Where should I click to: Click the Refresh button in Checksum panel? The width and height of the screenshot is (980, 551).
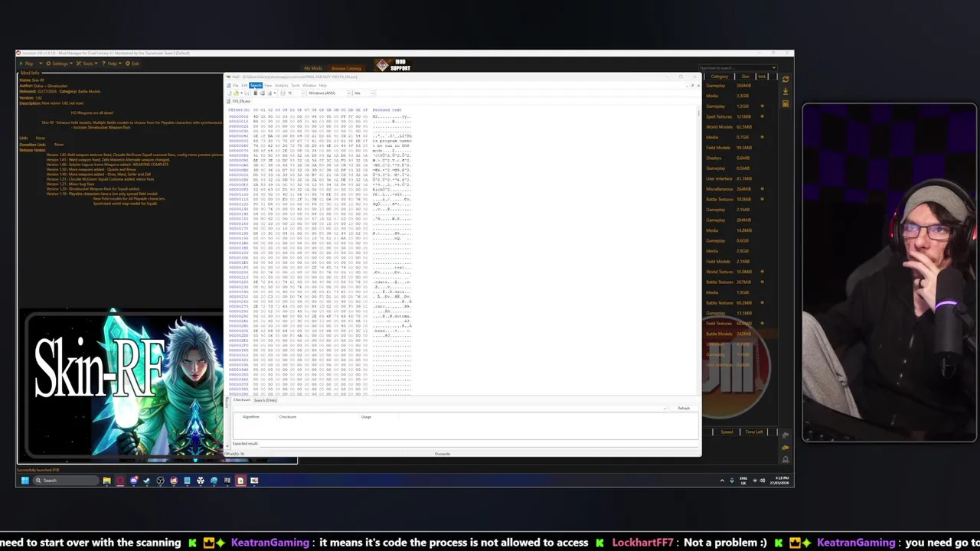pos(684,408)
